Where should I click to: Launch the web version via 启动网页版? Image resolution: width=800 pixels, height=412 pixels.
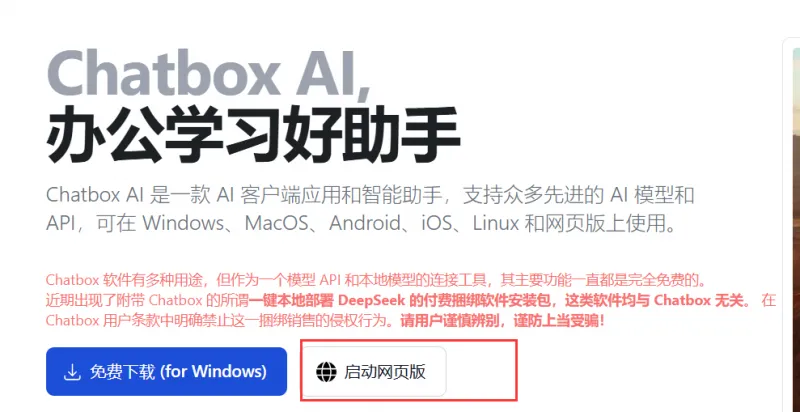(375, 372)
